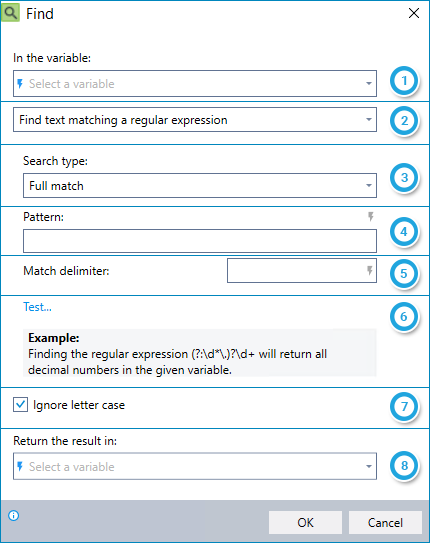Click the info icon at bottom left
Viewport: 430px width, 543px height.
click(14, 516)
